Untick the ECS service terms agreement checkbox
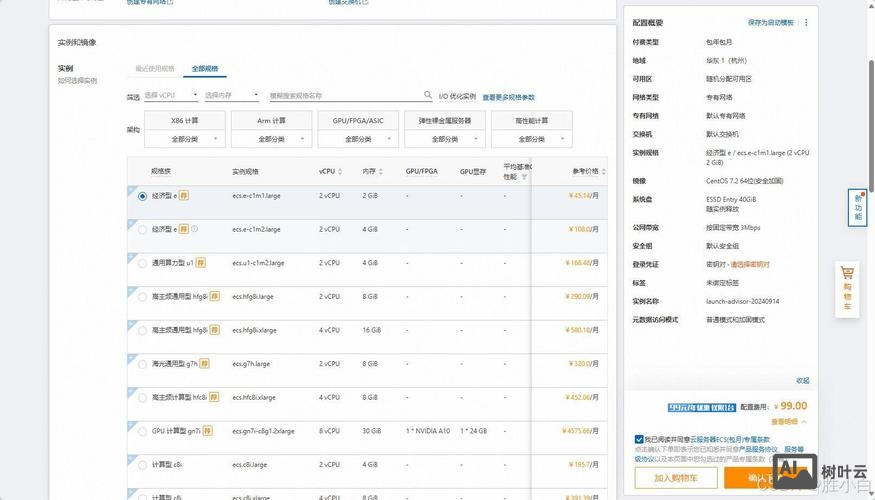This screenshot has height=500, width=875. click(638, 439)
